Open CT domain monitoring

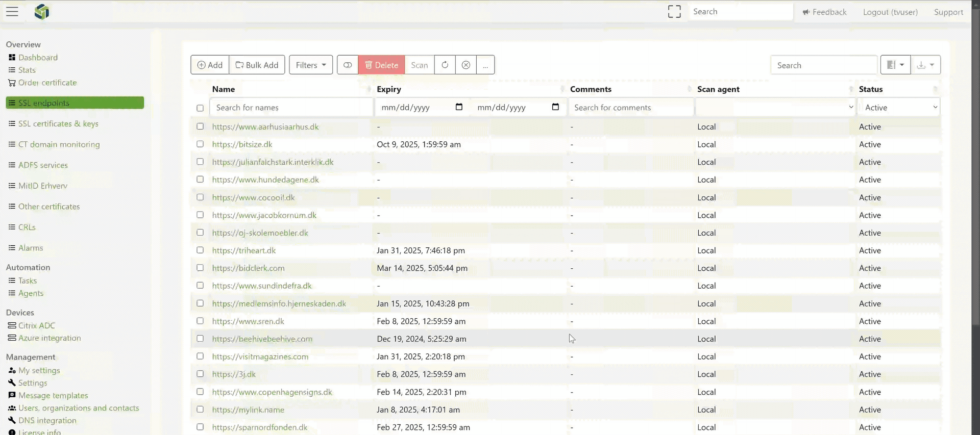(x=54, y=144)
